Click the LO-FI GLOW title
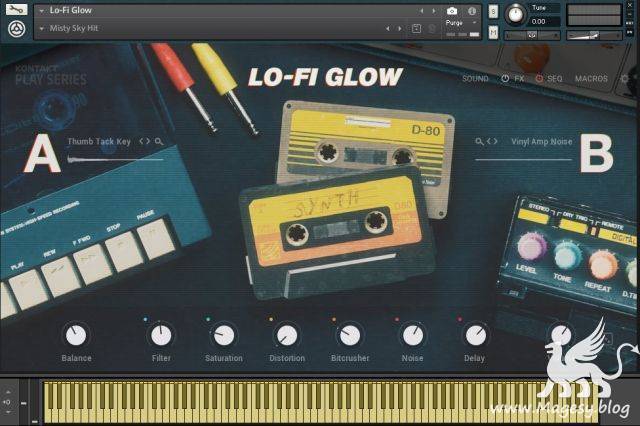The height and width of the screenshot is (426, 640). point(325,78)
